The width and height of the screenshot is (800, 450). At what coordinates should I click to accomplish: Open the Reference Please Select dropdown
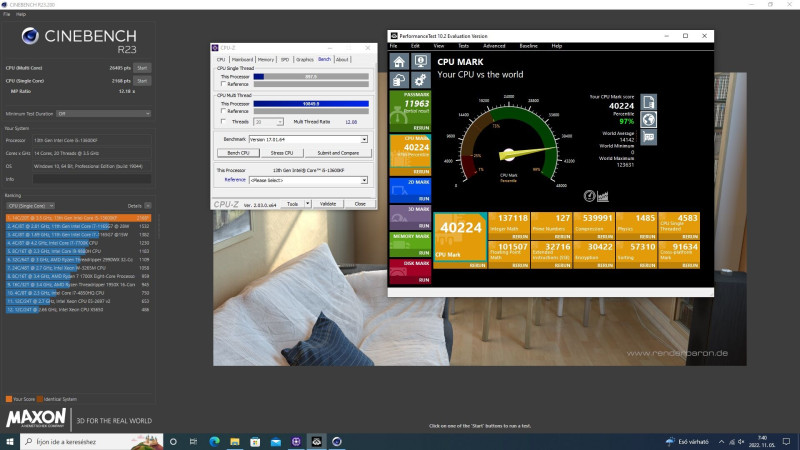(308, 180)
